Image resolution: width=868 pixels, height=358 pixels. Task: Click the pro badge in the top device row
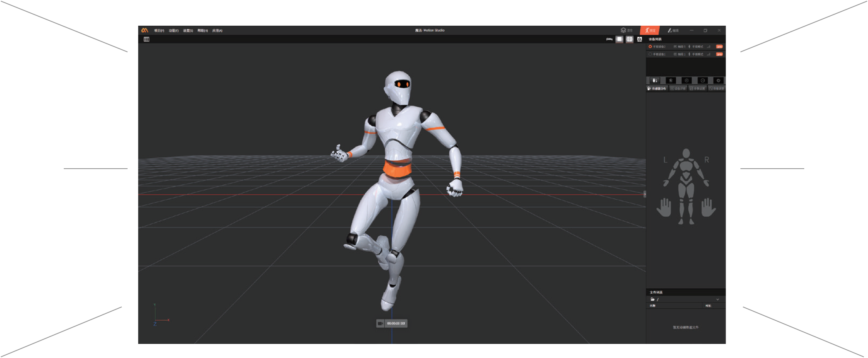point(719,47)
